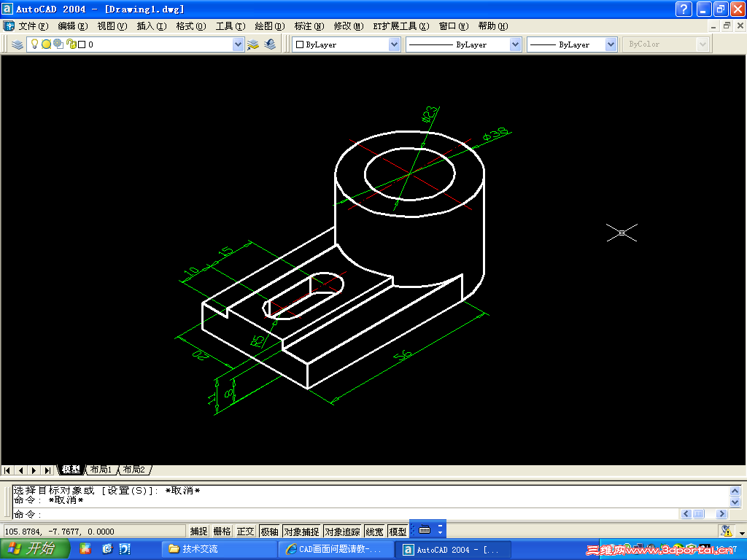Open the 编辑(E) menu
The image size is (747, 560).
73,26
